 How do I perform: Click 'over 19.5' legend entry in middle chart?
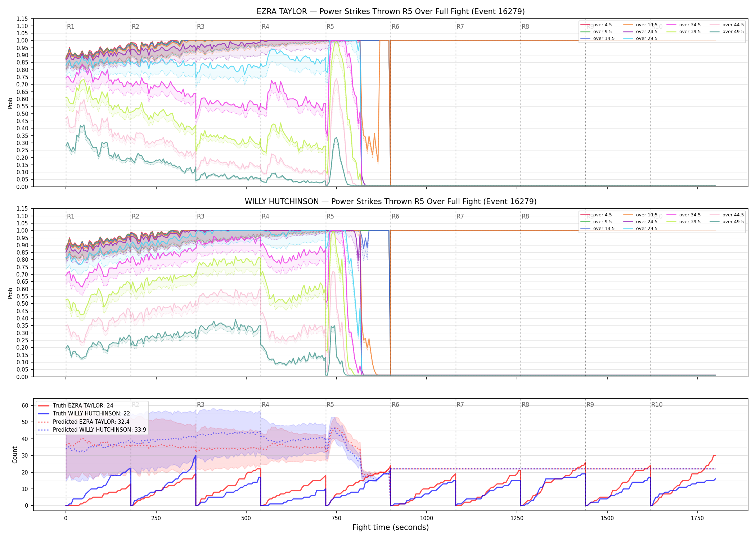coord(640,215)
